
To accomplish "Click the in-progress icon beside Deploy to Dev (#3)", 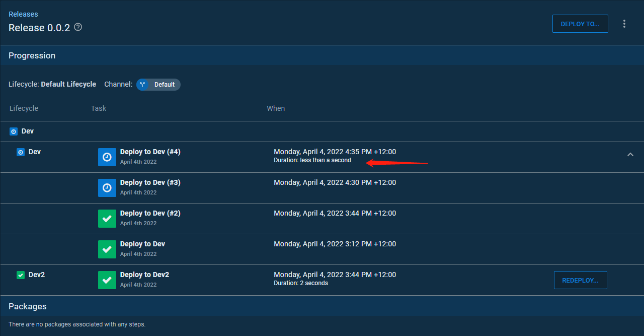I will [x=107, y=187].
